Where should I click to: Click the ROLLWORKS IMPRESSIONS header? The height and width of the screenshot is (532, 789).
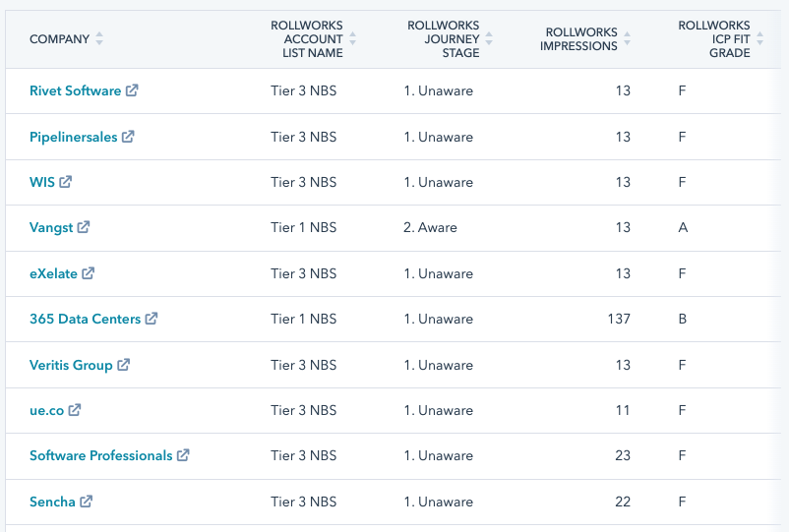[x=578, y=38]
